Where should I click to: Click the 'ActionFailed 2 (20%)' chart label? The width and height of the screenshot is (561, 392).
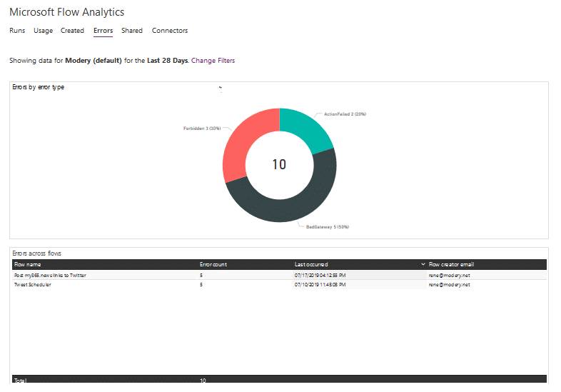click(345, 114)
